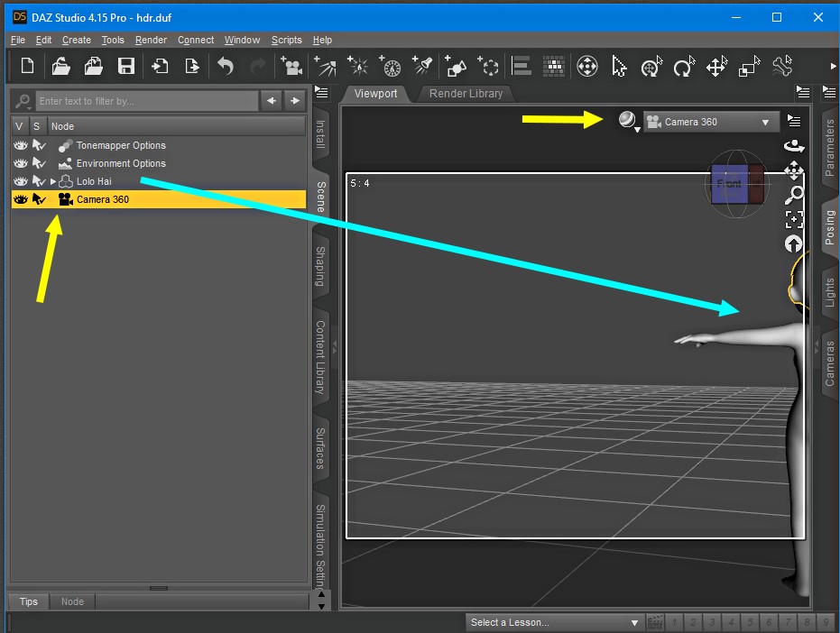Create a new scene with New File icon
Screen dimensions: 840x633
[x=27, y=67]
